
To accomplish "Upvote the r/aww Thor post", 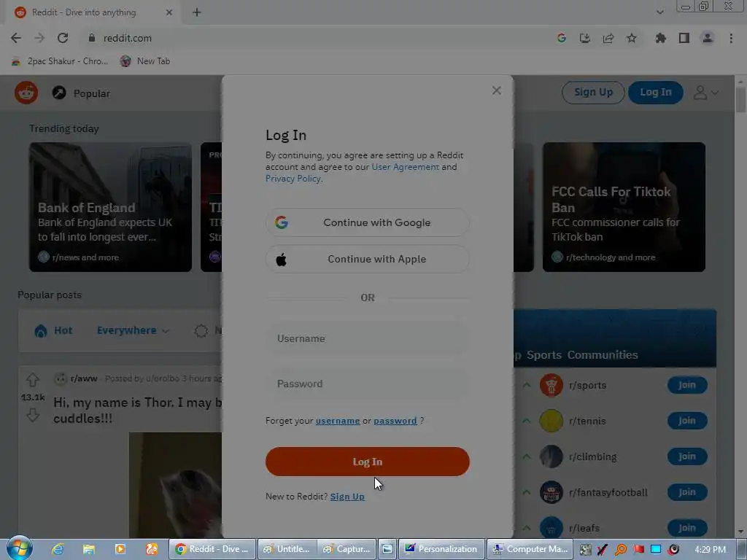I will 32,380.
